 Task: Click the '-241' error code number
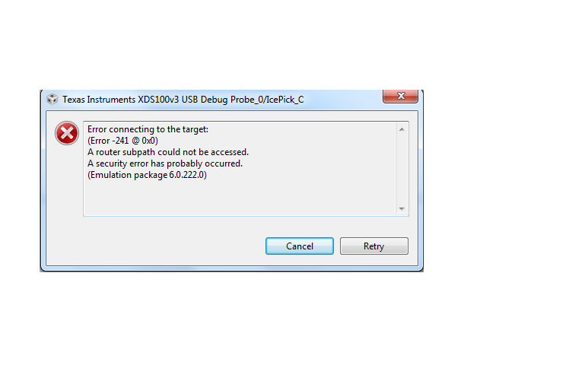120,141
